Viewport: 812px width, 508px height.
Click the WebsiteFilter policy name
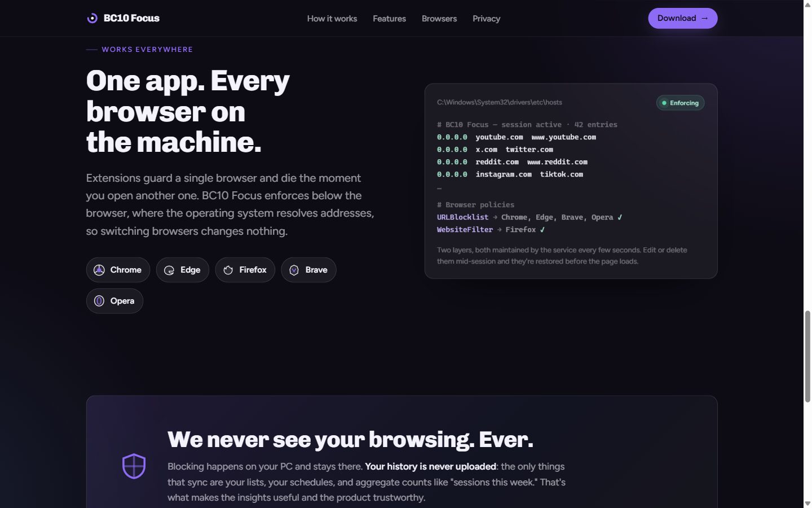(465, 230)
